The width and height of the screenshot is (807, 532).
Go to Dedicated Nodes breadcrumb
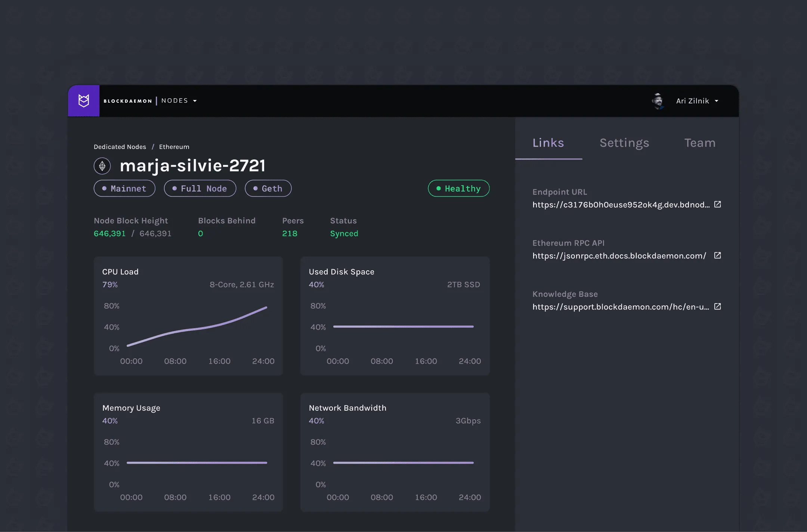tap(120, 147)
